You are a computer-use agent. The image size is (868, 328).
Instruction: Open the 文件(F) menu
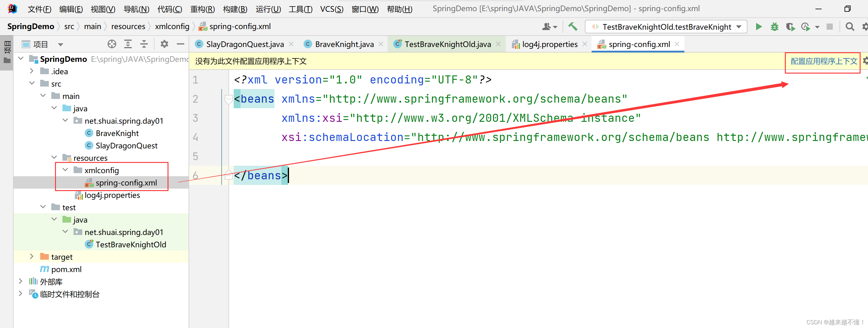pyautogui.click(x=40, y=9)
